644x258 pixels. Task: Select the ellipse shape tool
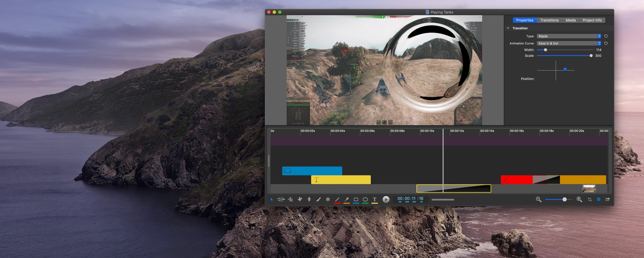pos(365,199)
